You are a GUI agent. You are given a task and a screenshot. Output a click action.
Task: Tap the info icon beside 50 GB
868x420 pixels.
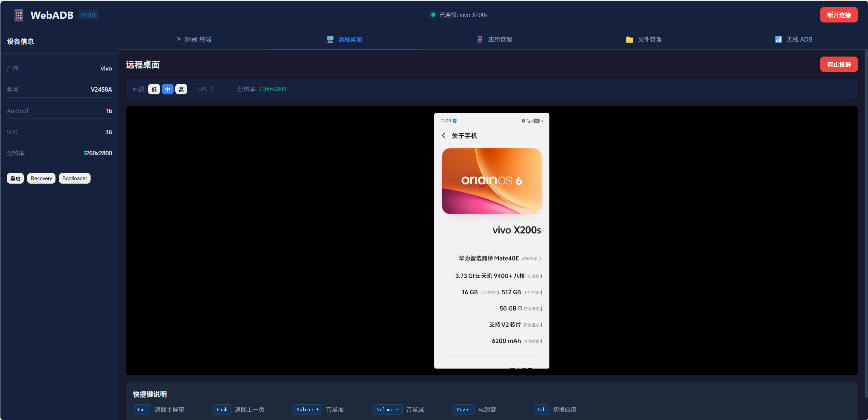[520, 308]
